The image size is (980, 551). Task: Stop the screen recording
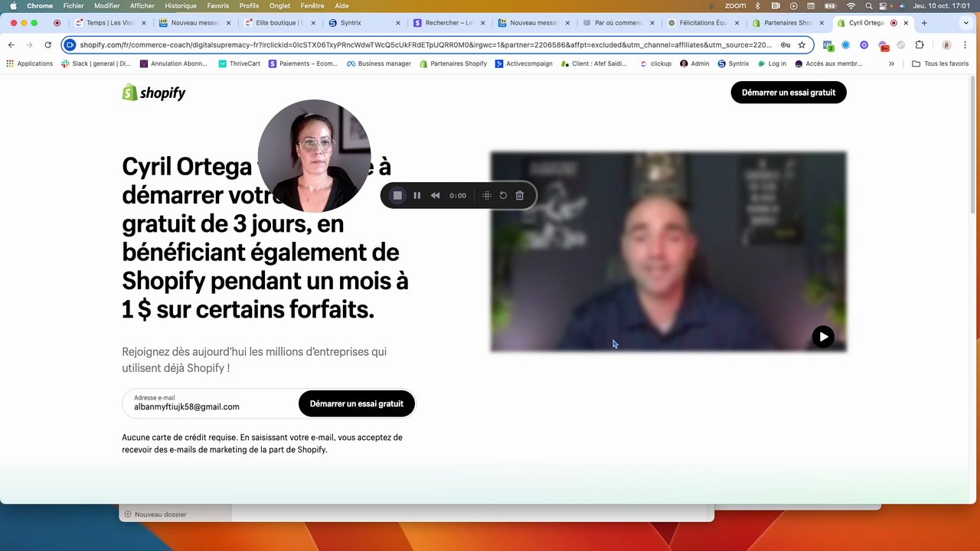pos(397,195)
